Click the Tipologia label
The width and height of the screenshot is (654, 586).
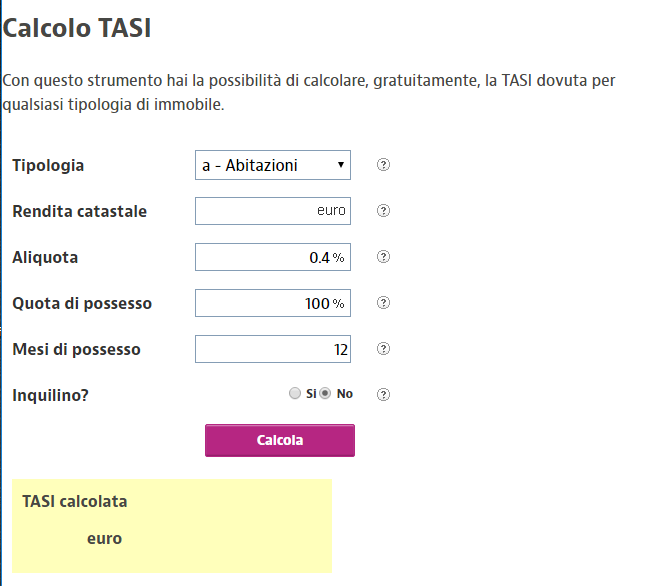tap(48, 166)
